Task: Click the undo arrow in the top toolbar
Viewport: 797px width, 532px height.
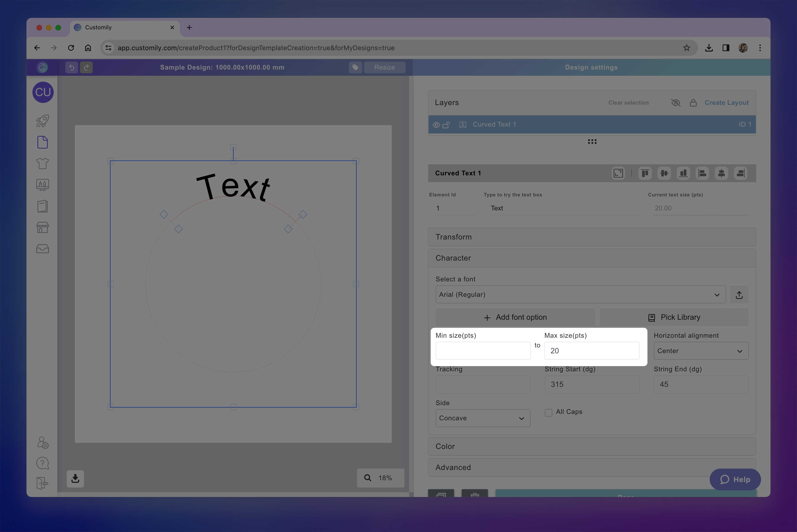Action: tap(71, 67)
